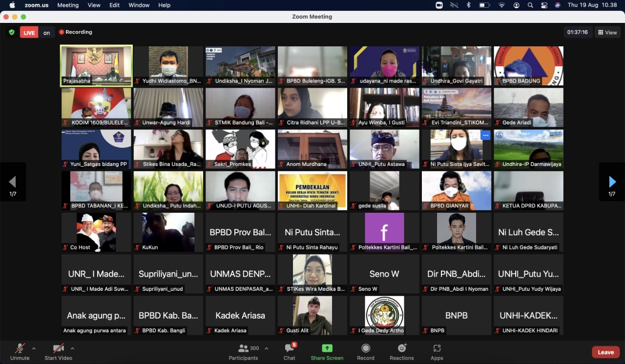Select the Prajasabha video thumbnail
The image size is (625, 364).
96,66
